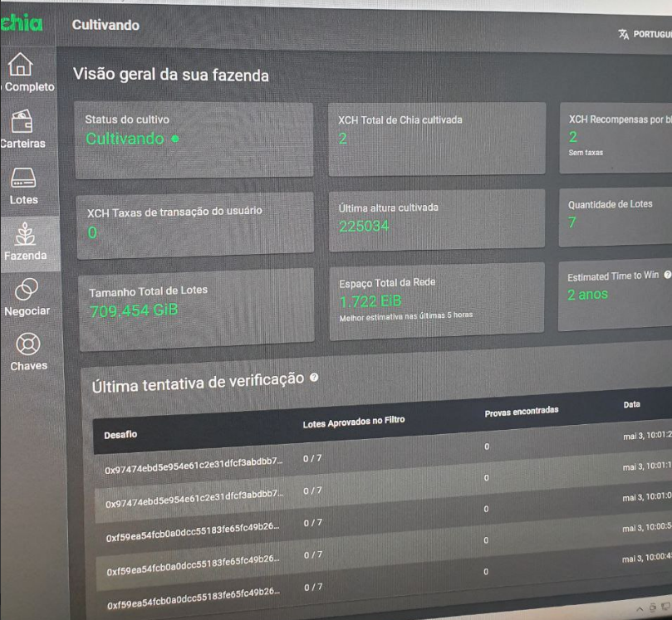Screen dimensions: 672x620
Task: Click the translate icon beside PORTUGUÊS
Action: point(624,34)
